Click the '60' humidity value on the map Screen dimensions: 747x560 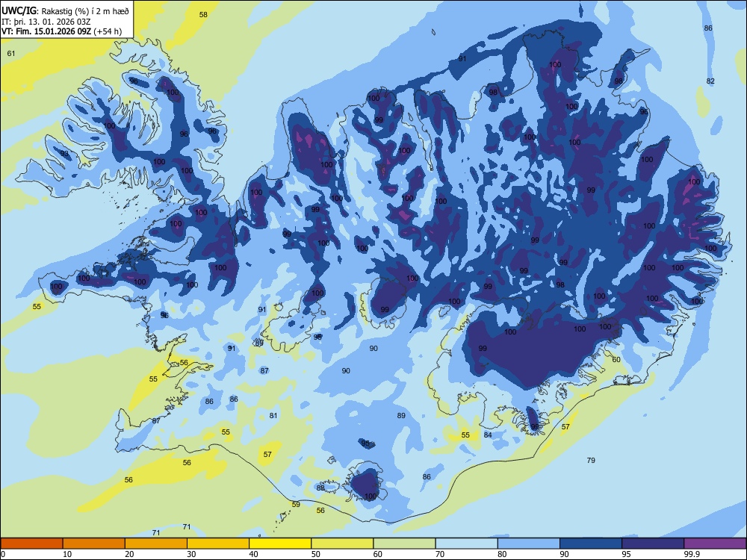pos(616,360)
